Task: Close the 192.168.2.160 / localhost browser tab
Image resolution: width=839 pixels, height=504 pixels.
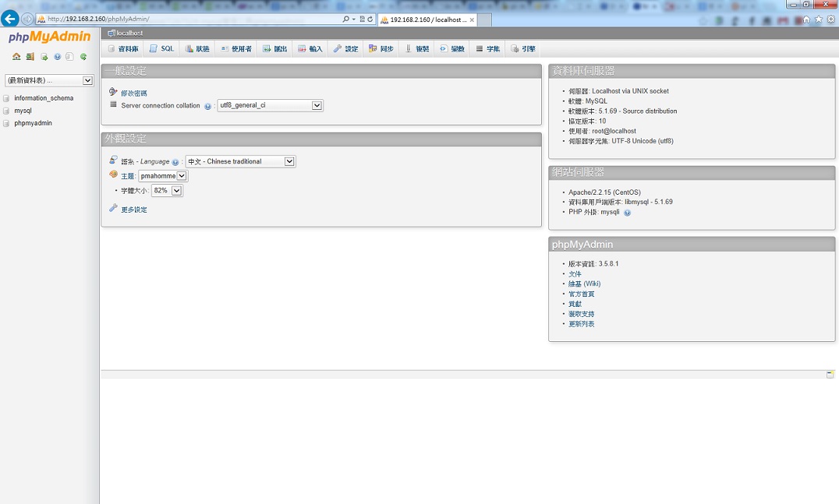Action: [472, 19]
